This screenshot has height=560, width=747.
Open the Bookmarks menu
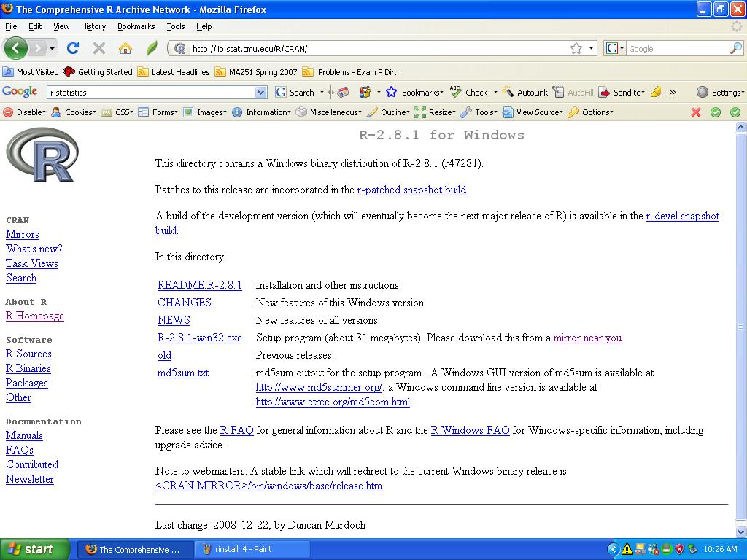coord(136,26)
